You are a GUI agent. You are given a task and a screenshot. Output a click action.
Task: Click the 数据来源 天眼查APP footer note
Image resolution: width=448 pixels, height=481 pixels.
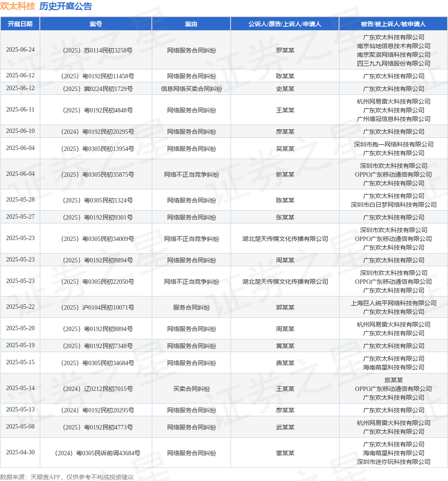point(67,477)
